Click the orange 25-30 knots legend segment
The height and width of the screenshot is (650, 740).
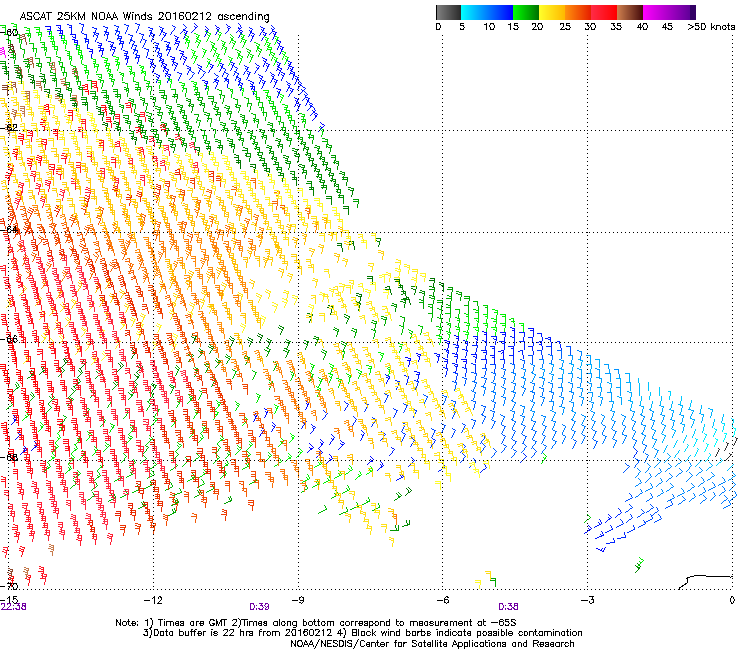(x=578, y=12)
